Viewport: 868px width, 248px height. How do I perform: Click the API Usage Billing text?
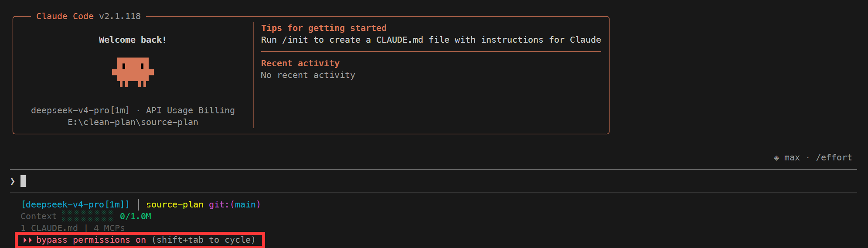tap(191, 111)
